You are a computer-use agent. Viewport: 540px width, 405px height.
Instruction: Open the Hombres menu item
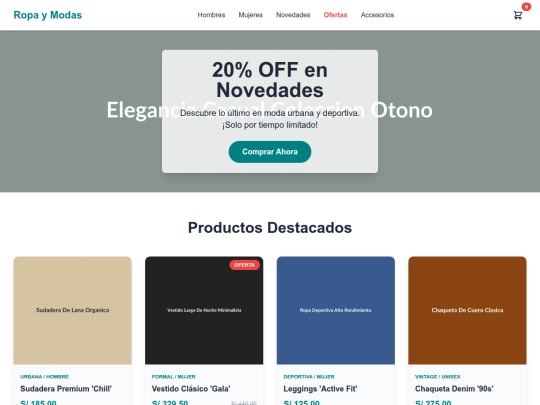211,15
